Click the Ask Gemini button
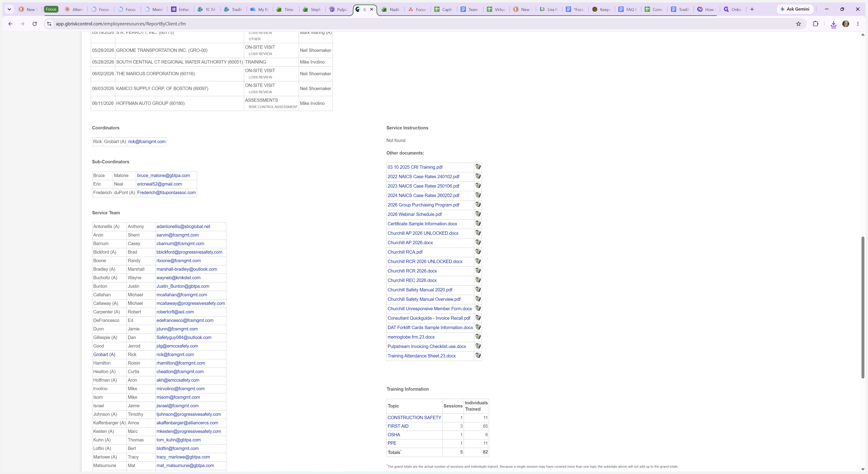The image size is (868, 474). [x=795, y=9]
